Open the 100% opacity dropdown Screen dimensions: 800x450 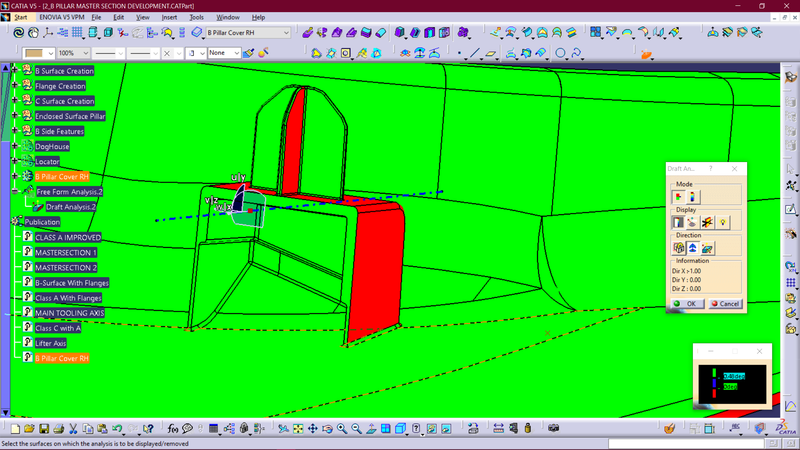[x=85, y=53]
